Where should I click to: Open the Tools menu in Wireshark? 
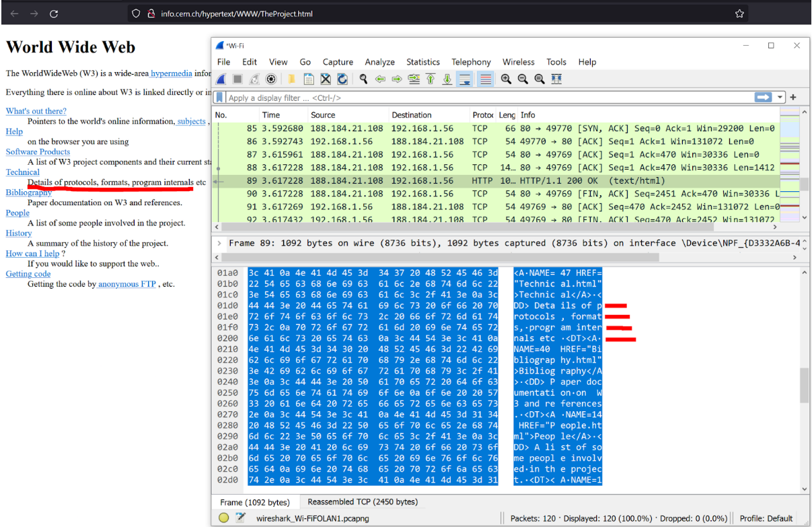coord(556,62)
